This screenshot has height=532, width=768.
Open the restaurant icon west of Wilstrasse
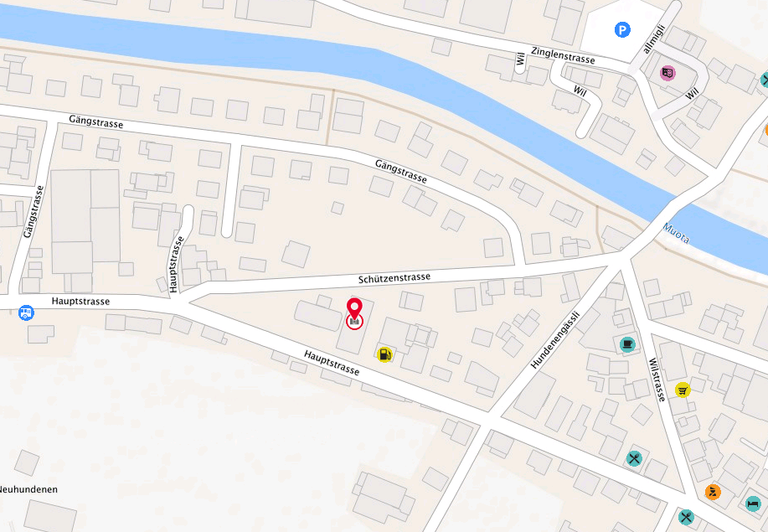point(634,458)
